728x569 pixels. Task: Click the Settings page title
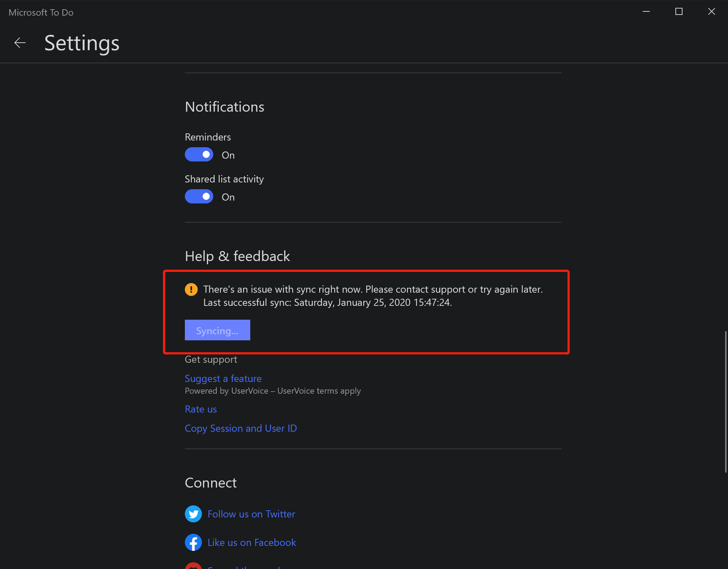tap(82, 43)
